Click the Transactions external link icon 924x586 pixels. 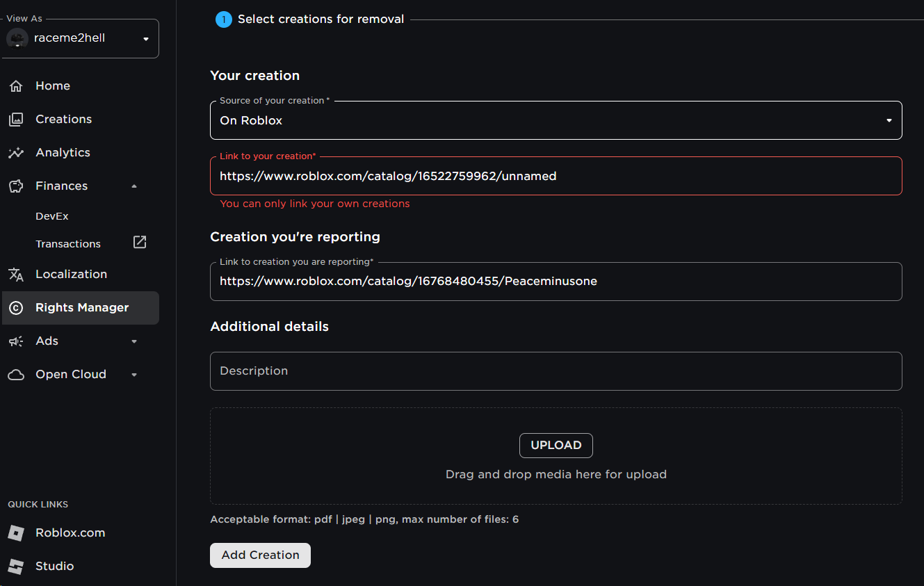[x=139, y=242]
